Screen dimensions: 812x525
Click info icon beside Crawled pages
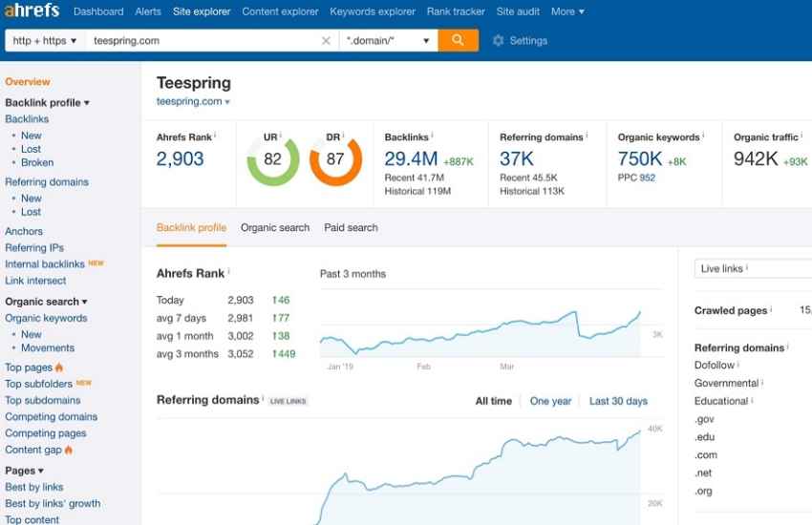(x=772, y=310)
